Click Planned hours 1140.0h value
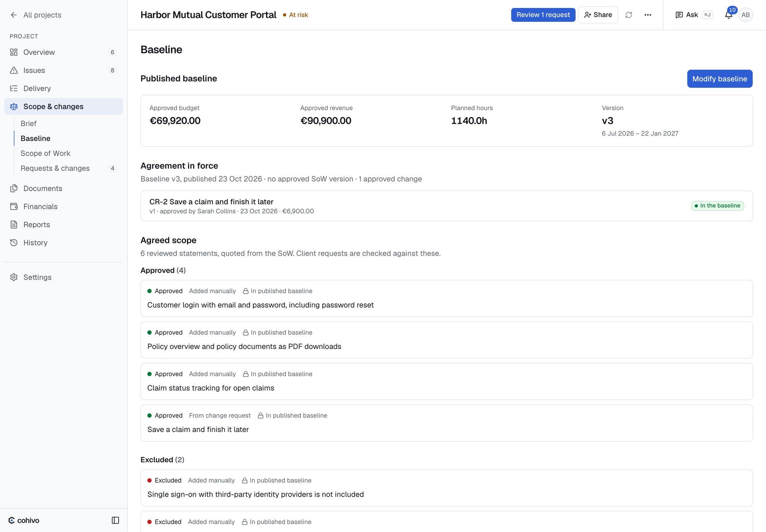The image size is (766, 532). click(x=469, y=121)
